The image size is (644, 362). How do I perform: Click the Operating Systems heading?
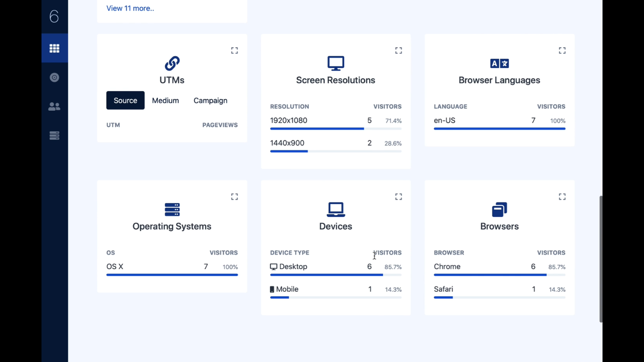pos(172,226)
